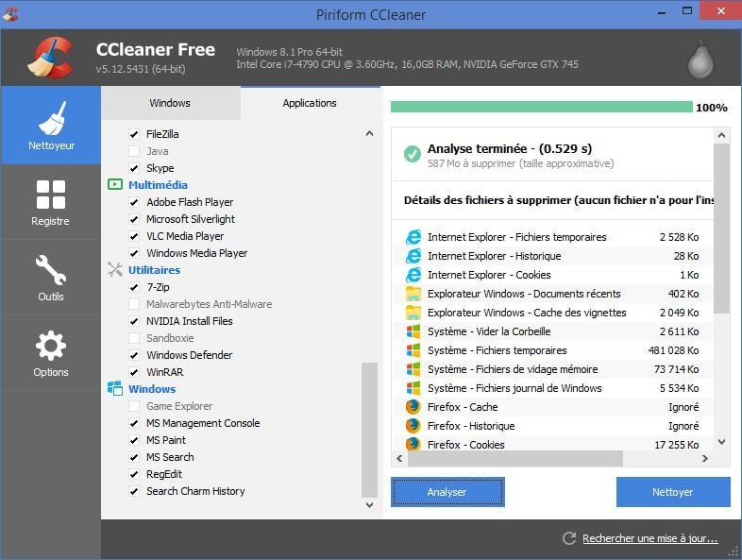Open the Nettoyeur broom section
742x560 pixels.
tap(51, 127)
